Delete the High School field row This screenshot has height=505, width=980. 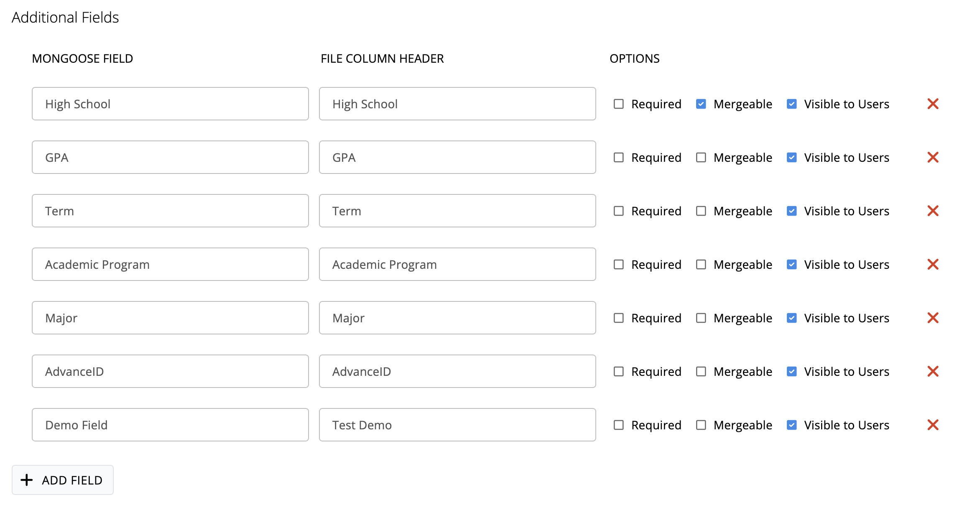[x=933, y=104]
